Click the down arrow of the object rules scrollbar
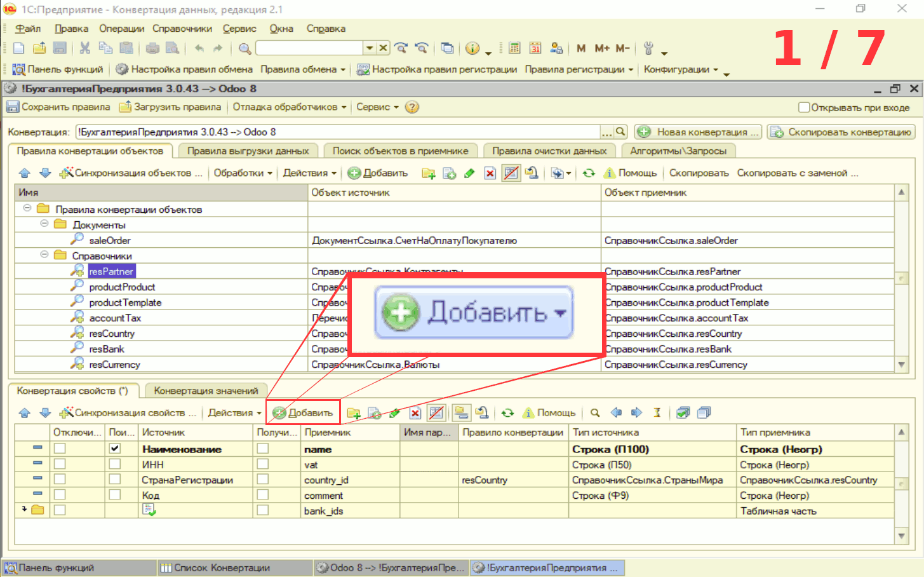Screen dimensions: 924x577 (x=901, y=365)
